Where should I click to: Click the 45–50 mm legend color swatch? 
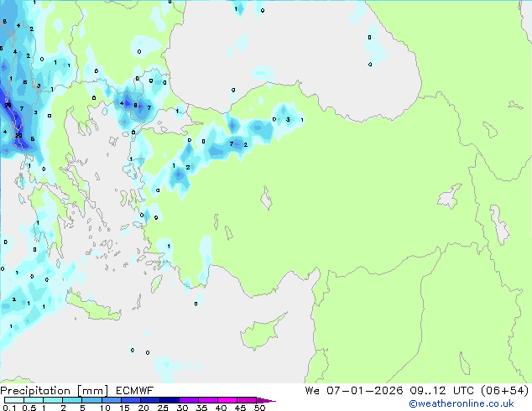coord(247,400)
